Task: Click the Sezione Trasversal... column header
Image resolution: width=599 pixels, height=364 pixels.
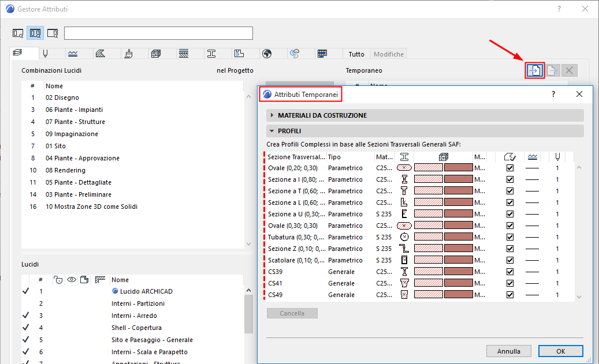Action: 296,157
